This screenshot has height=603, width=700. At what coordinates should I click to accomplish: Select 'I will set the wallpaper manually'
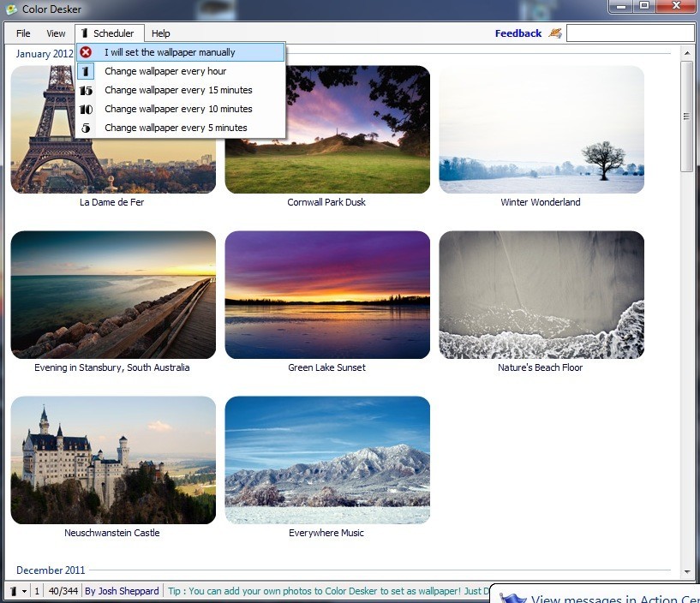click(167, 52)
